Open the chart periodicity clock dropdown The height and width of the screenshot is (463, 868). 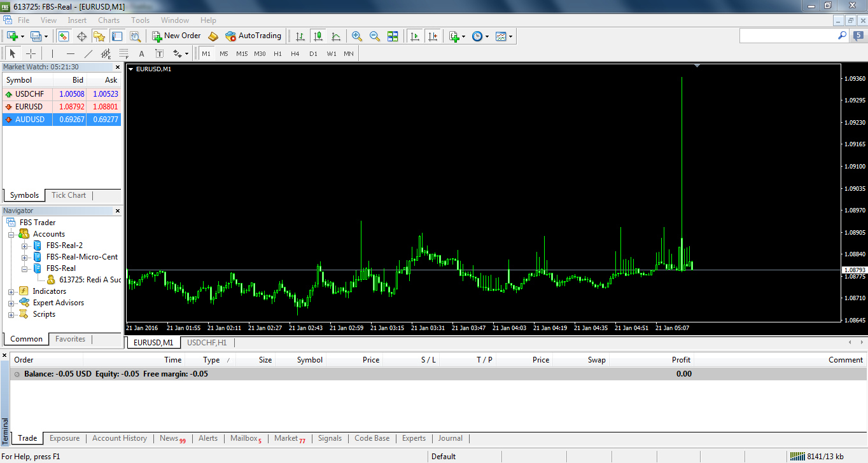[x=480, y=36]
